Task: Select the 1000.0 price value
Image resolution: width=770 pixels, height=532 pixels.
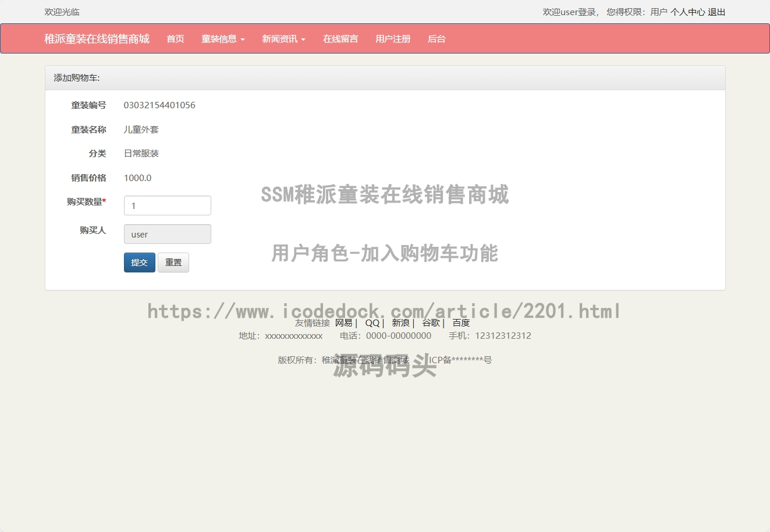Action: click(137, 178)
